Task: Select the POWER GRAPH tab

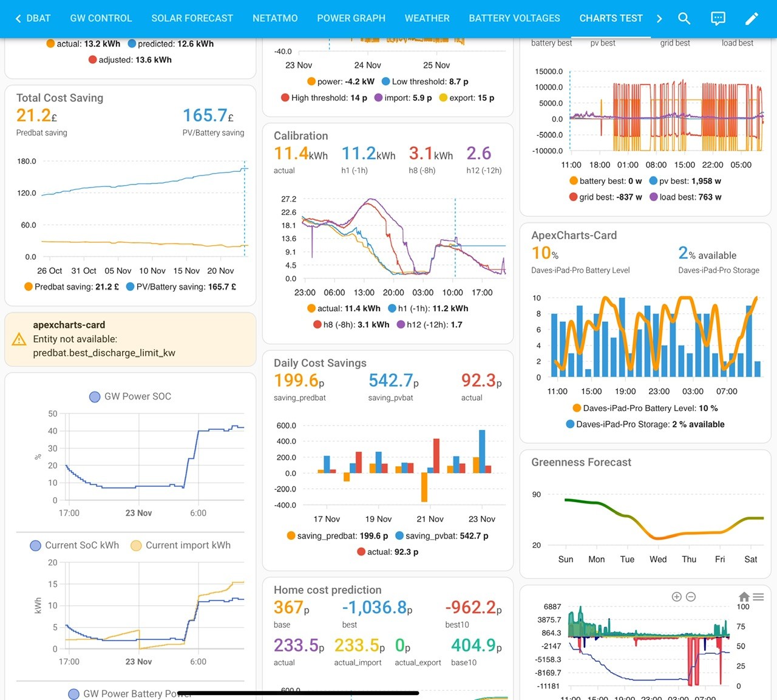Action: pos(351,18)
